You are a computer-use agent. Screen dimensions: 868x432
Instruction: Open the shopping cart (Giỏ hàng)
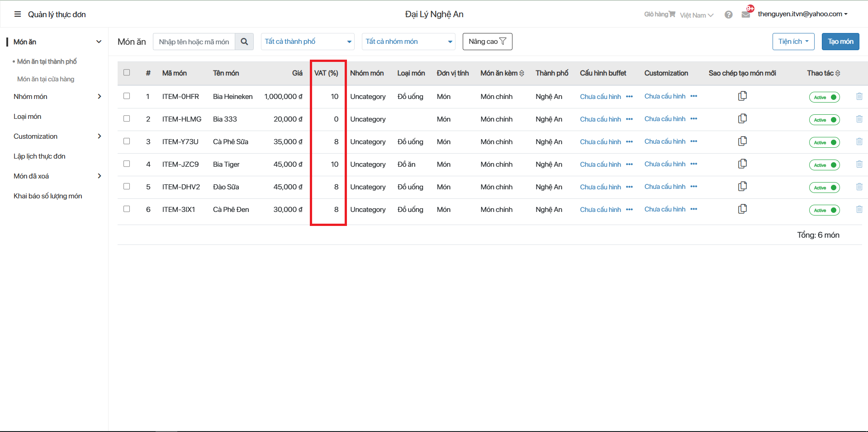659,14
